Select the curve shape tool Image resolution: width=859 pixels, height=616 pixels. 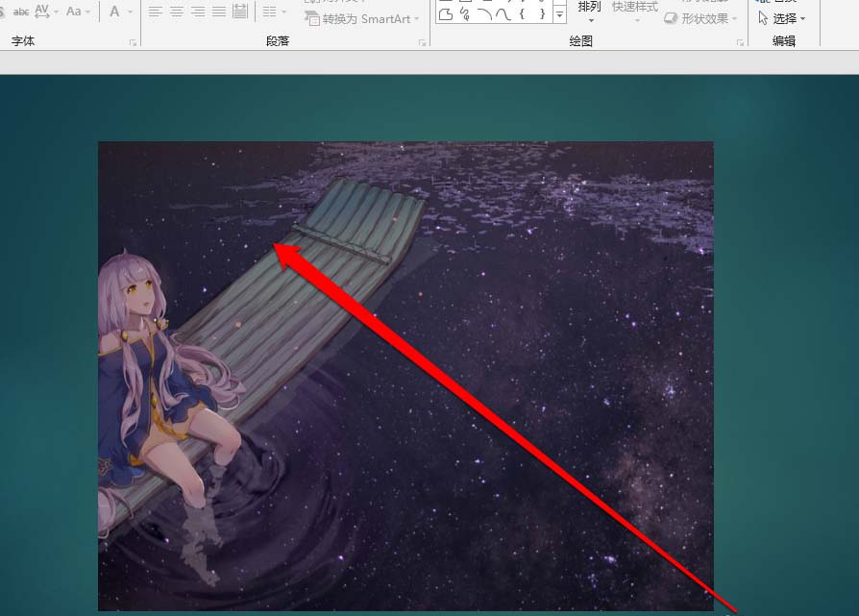click(503, 14)
